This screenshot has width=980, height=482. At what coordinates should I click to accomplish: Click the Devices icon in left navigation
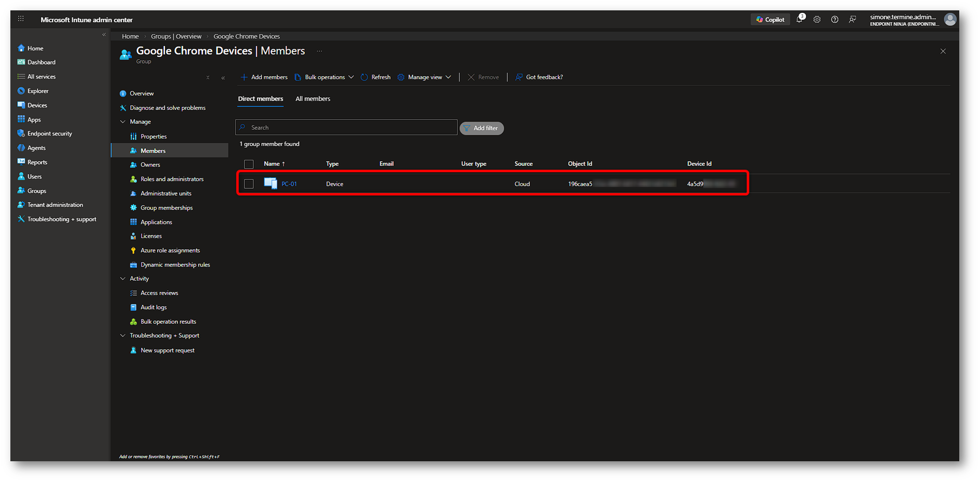pos(21,105)
